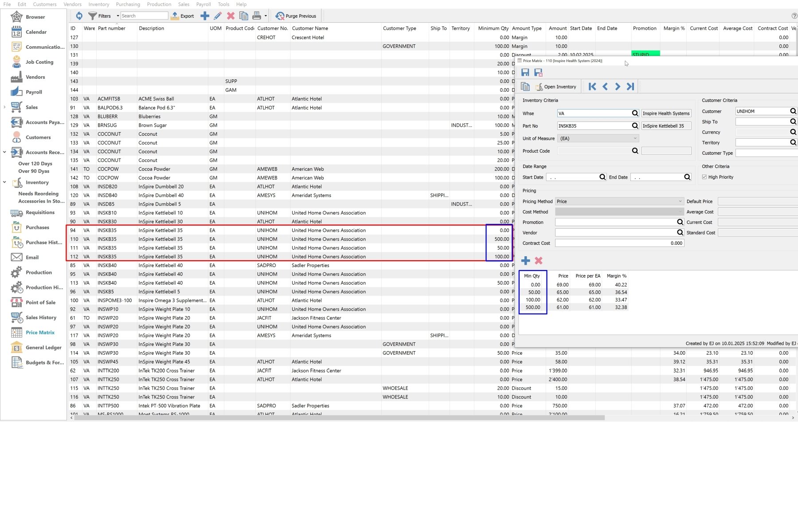Go to previous record arrow

tap(605, 86)
